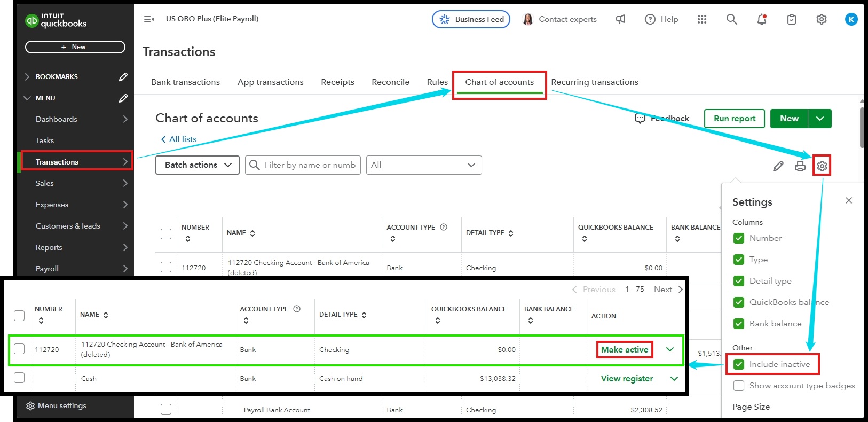The height and width of the screenshot is (422, 868).
Task: Edit bookmarks with pencil icon
Action: pos(123,77)
